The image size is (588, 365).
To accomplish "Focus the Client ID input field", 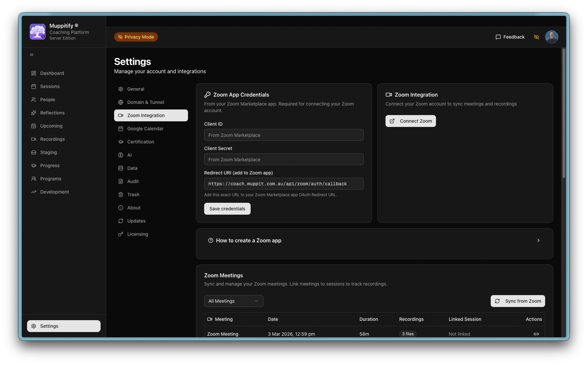I will 284,135.
